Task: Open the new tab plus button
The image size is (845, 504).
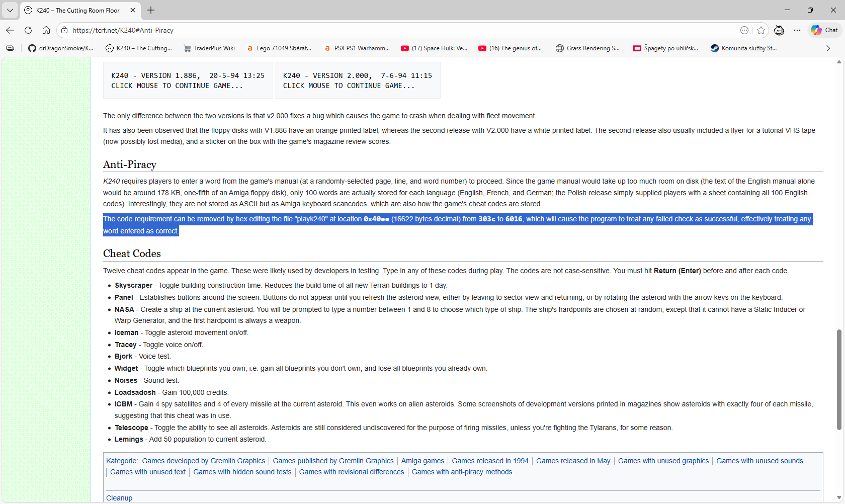Action: [x=151, y=10]
